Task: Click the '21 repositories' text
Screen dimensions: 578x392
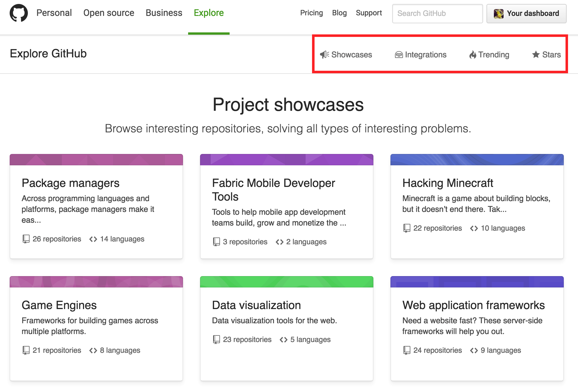Action: point(57,350)
